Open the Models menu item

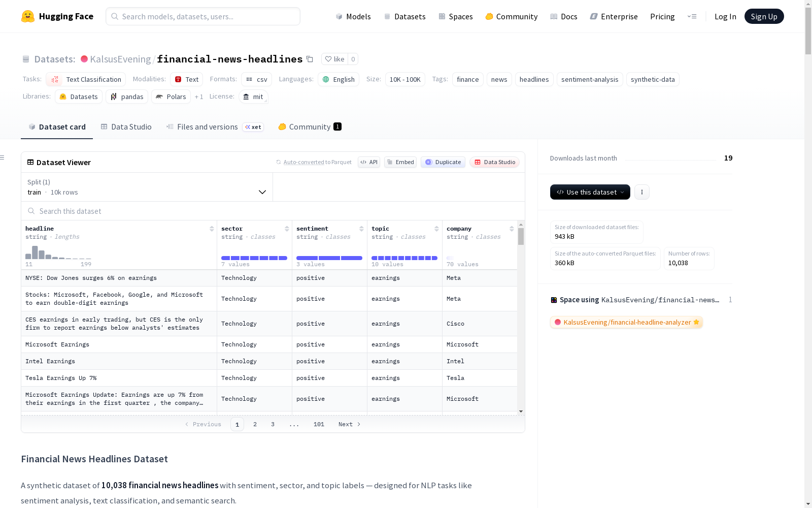(x=353, y=16)
